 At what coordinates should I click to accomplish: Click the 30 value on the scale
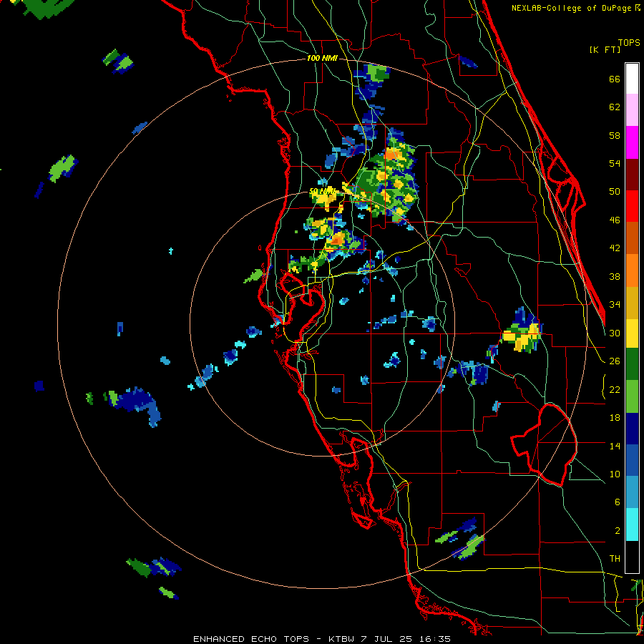tap(615, 333)
